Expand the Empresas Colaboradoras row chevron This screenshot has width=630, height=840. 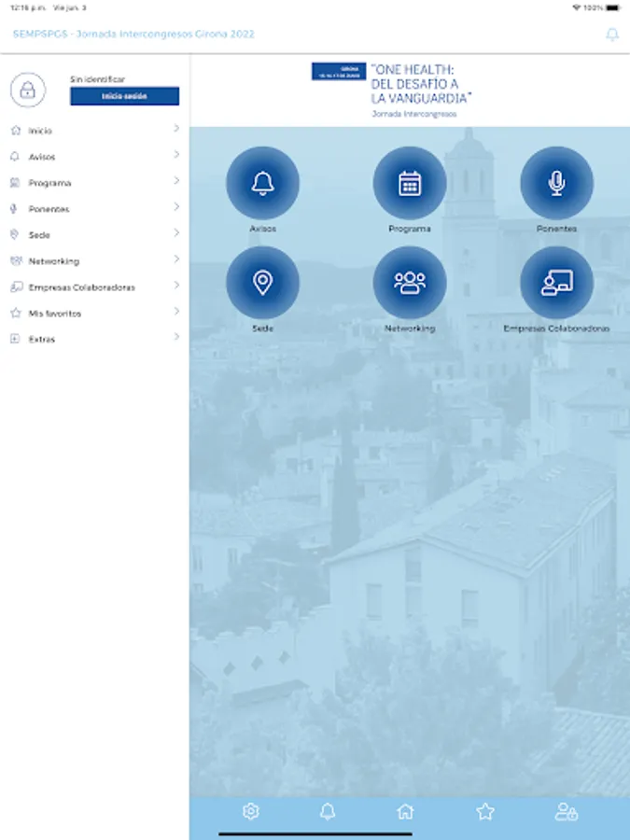176,286
